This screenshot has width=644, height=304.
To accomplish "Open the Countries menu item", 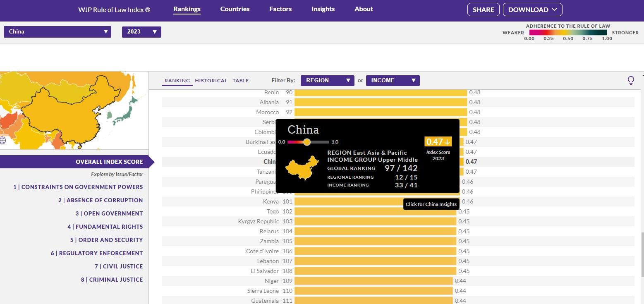I will click(x=235, y=9).
